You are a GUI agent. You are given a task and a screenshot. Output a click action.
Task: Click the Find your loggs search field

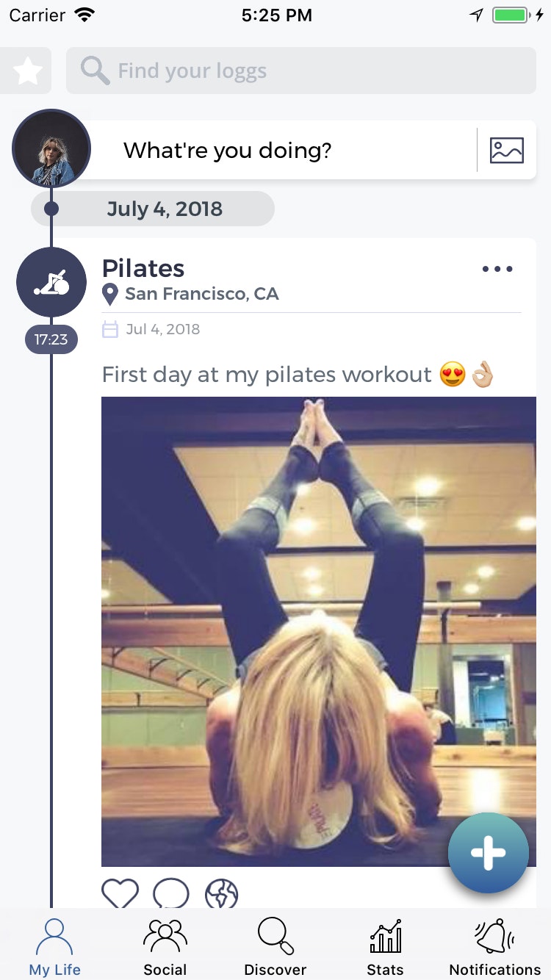point(301,71)
